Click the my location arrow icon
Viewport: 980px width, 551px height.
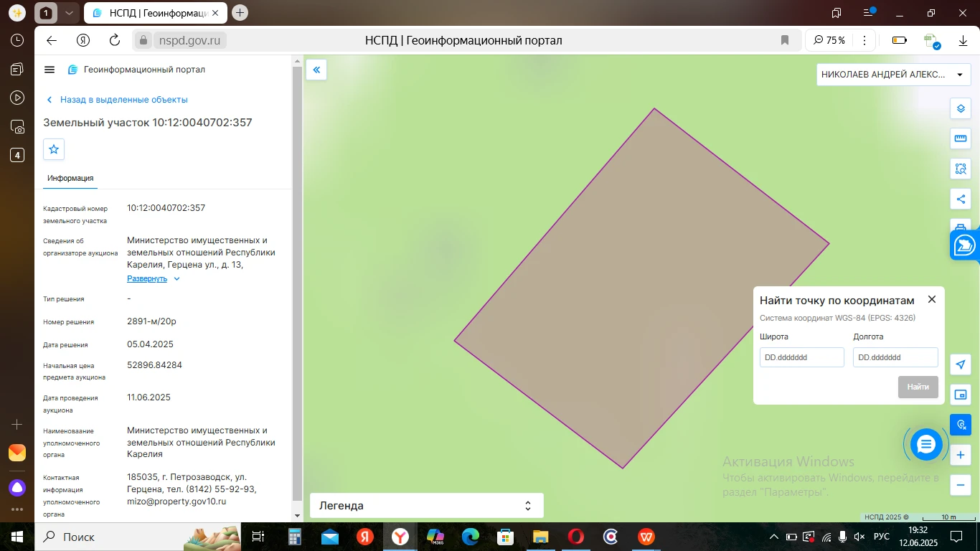coord(961,364)
